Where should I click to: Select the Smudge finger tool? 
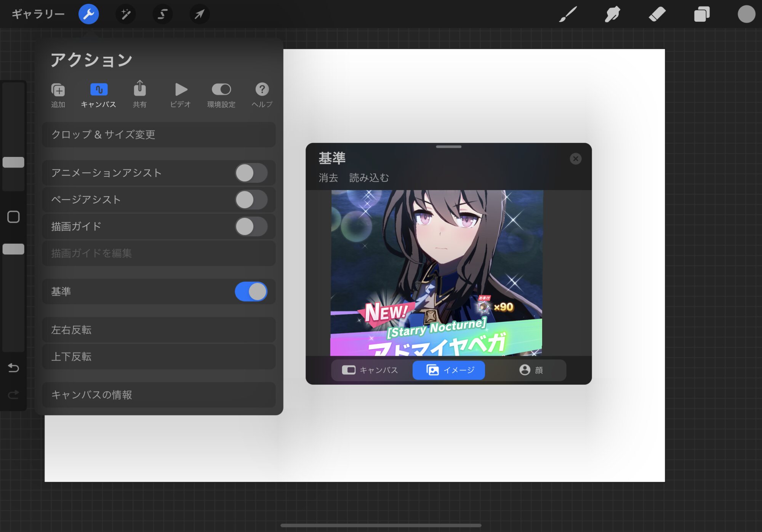612,14
